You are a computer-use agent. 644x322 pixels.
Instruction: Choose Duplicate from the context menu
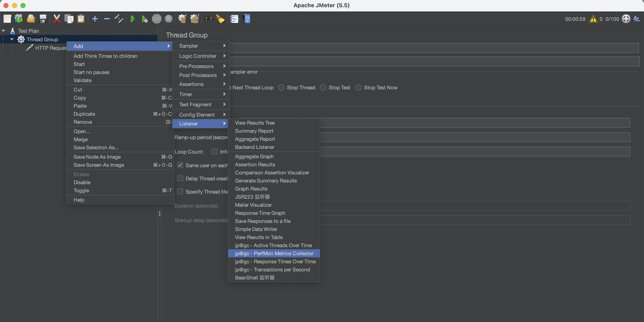(x=120, y=114)
